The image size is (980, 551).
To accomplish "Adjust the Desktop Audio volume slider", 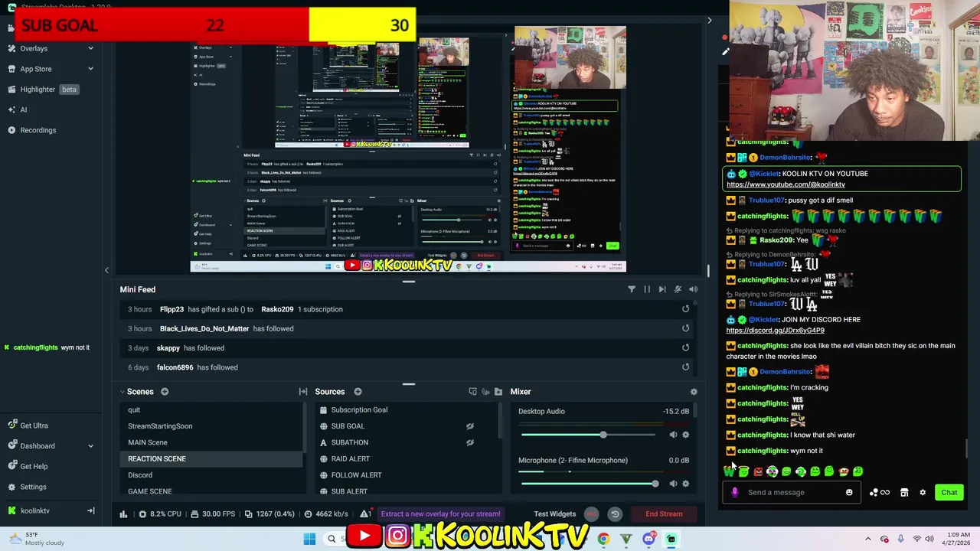I will (588, 435).
